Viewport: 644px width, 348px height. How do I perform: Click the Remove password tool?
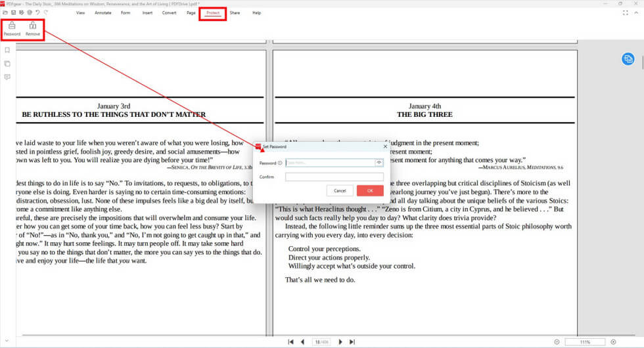coord(33,29)
